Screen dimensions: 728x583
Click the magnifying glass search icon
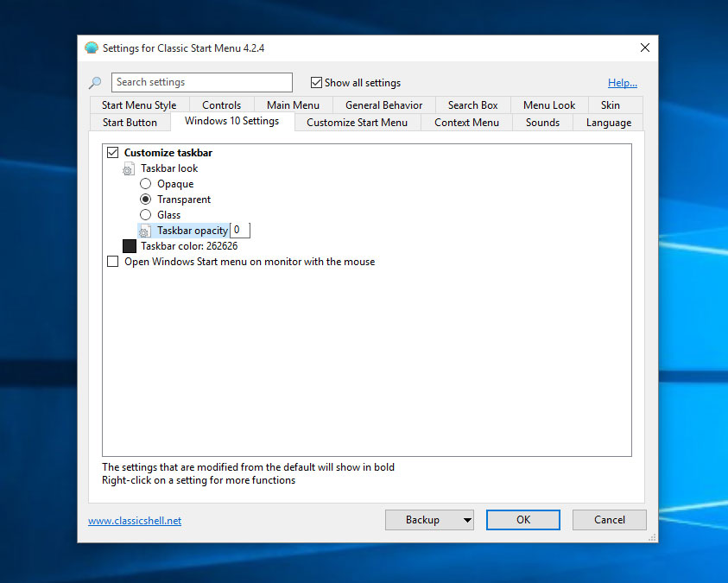pyautogui.click(x=95, y=83)
